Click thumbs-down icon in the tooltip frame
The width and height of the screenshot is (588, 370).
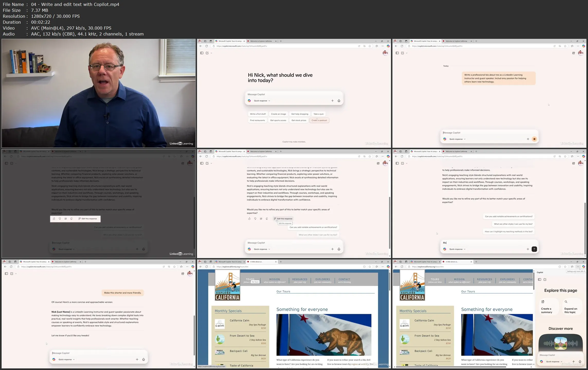point(255,219)
